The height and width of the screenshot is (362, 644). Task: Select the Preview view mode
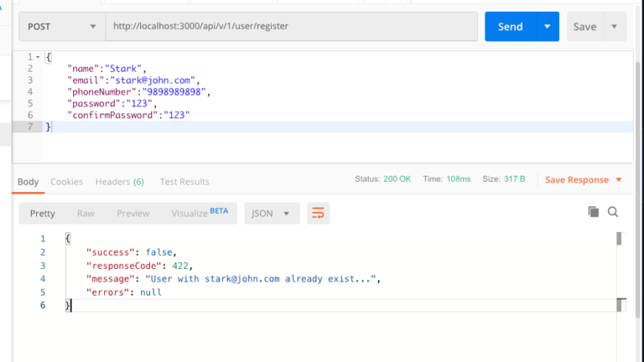coord(133,214)
